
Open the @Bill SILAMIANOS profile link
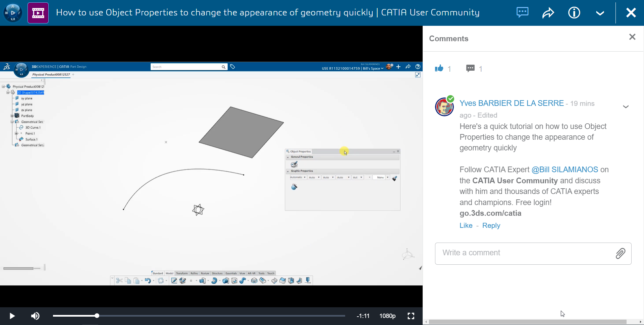click(x=565, y=170)
